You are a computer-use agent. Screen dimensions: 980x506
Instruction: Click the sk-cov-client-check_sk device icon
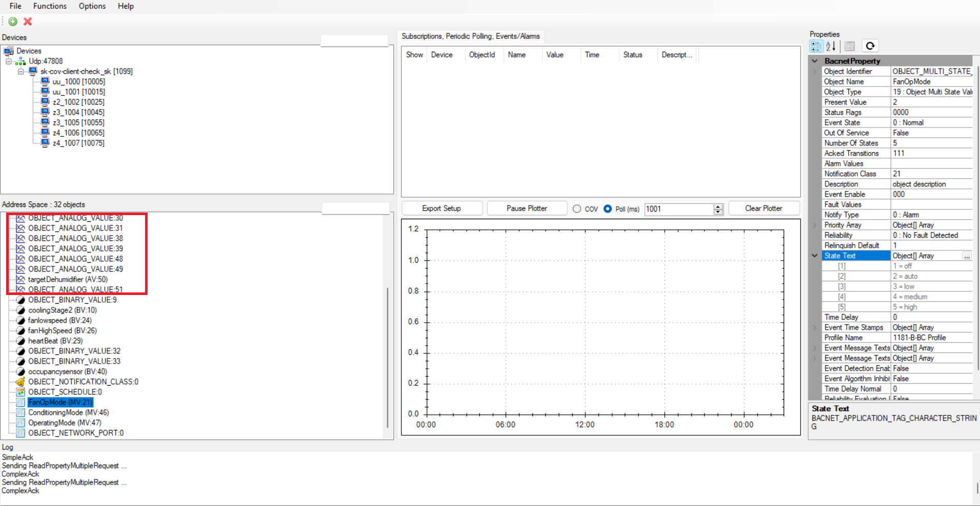coord(33,71)
